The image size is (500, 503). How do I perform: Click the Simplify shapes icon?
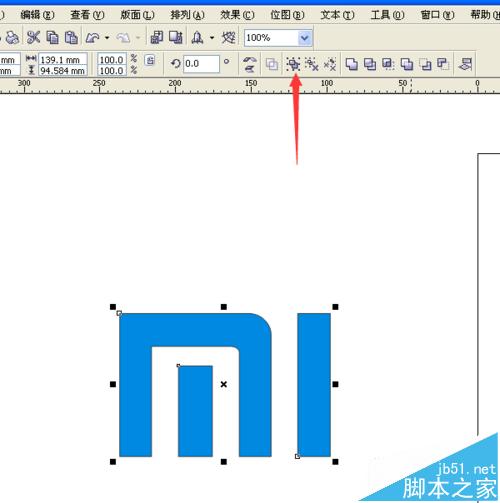(x=407, y=64)
